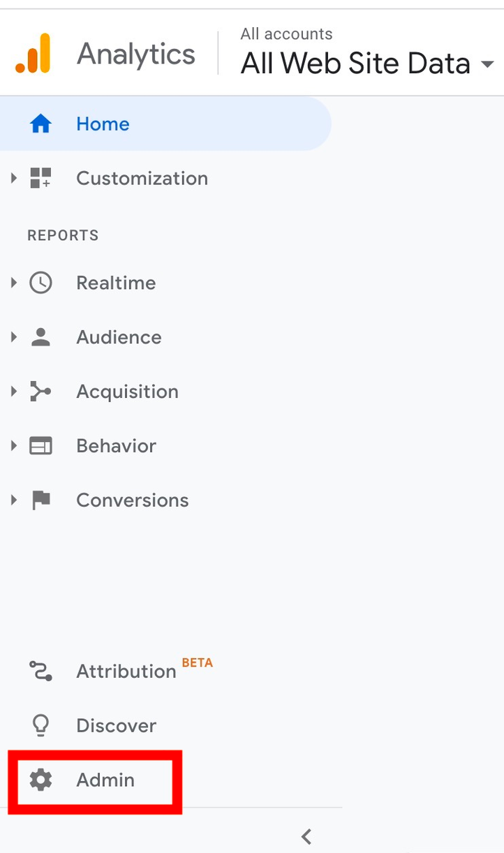Click the Attribution path icon
The width and height of the screenshot is (504, 853).
pyautogui.click(x=40, y=671)
